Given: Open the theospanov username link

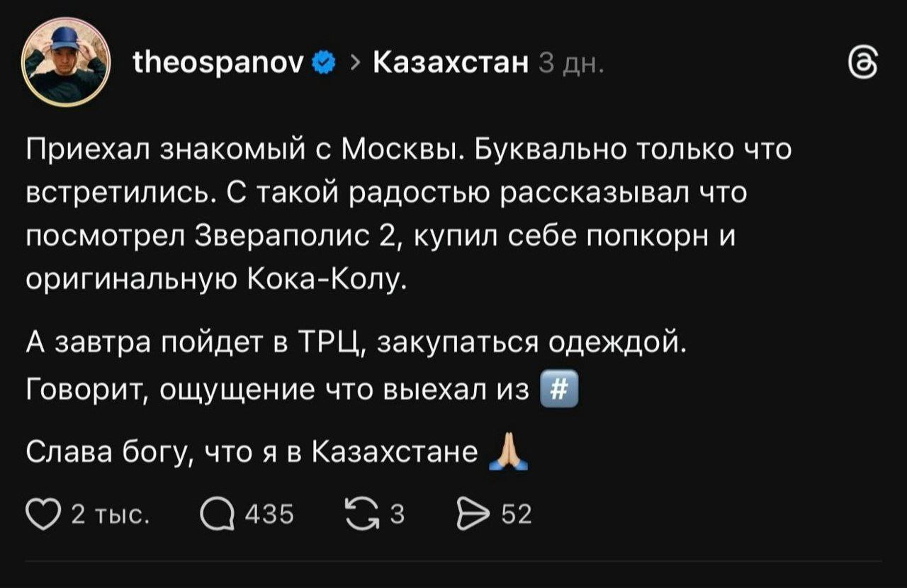Looking at the screenshot, I should 218,64.
